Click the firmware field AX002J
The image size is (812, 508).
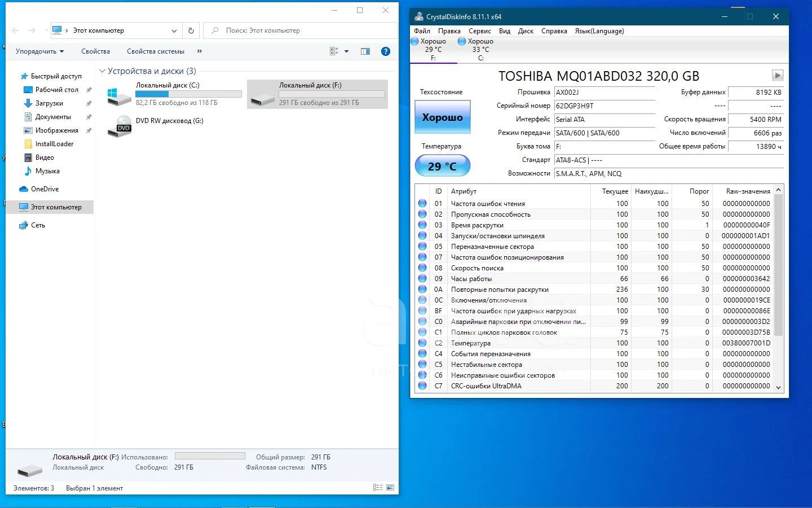pyautogui.click(x=604, y=92)
